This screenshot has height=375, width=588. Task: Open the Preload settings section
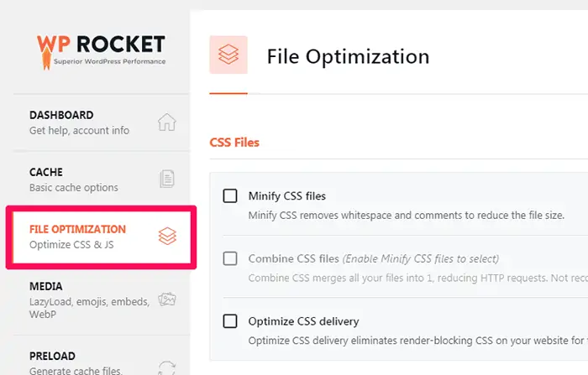52,356
